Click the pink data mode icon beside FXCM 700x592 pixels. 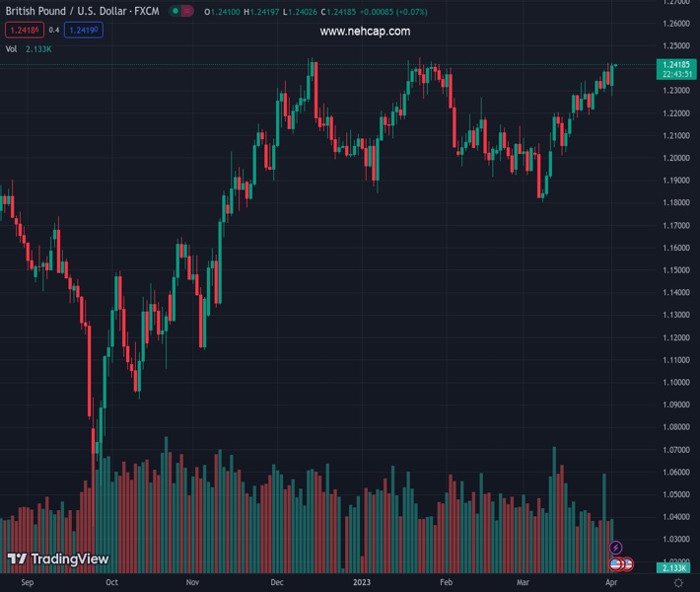[188, 11]
